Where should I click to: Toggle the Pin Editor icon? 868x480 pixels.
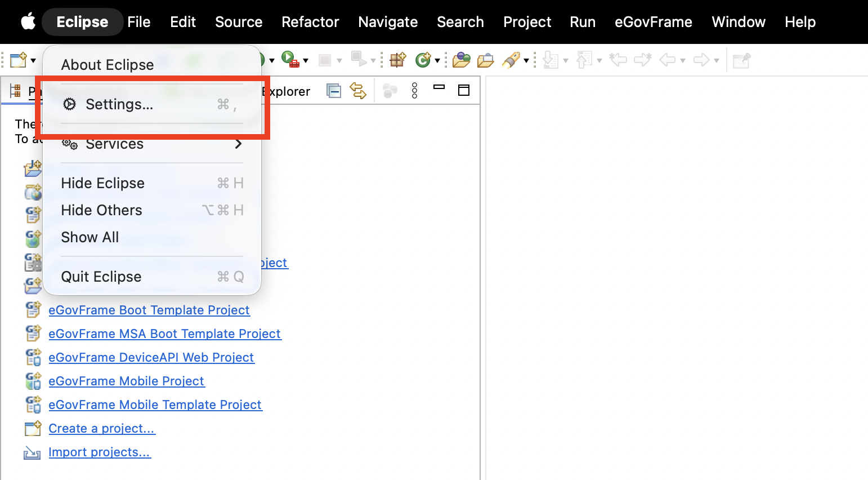tap(741, 60)
